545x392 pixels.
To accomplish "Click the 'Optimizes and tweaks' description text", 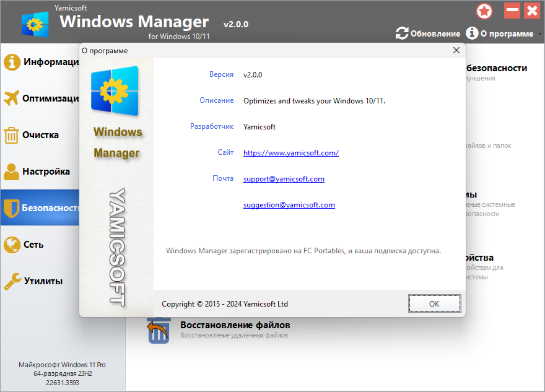I will tap(314, 101).
